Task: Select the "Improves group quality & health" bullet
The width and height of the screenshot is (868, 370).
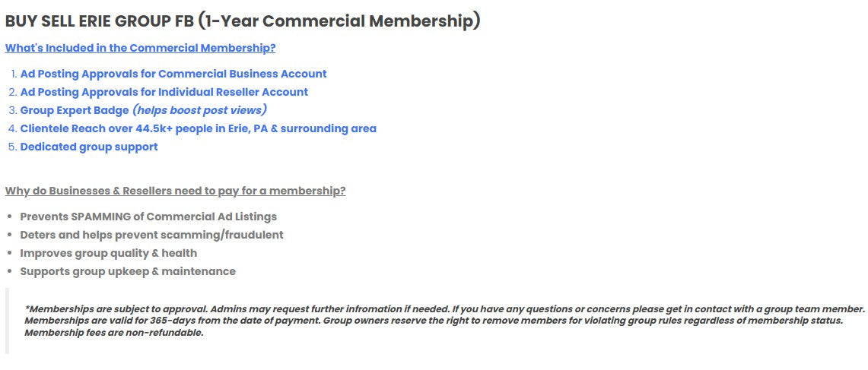Action: [108, 253]
